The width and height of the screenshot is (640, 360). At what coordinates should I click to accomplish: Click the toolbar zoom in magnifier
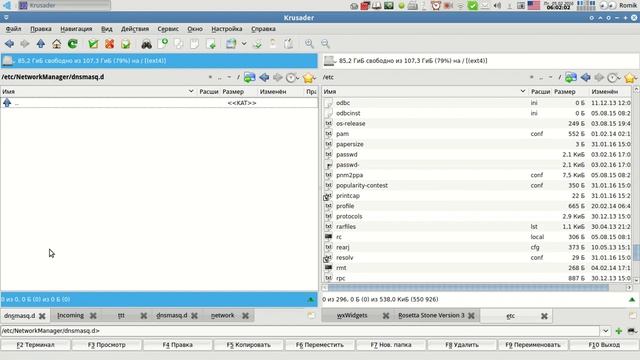point(309,44)
